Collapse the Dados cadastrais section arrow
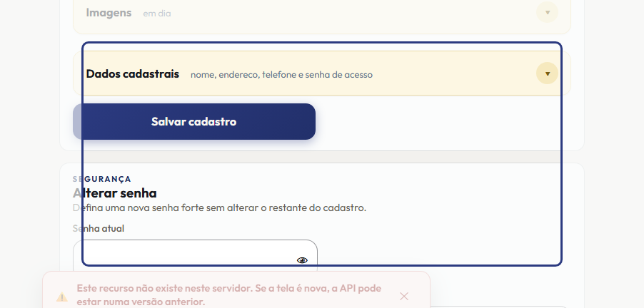 pyautogui.click(x=547, y=73)
